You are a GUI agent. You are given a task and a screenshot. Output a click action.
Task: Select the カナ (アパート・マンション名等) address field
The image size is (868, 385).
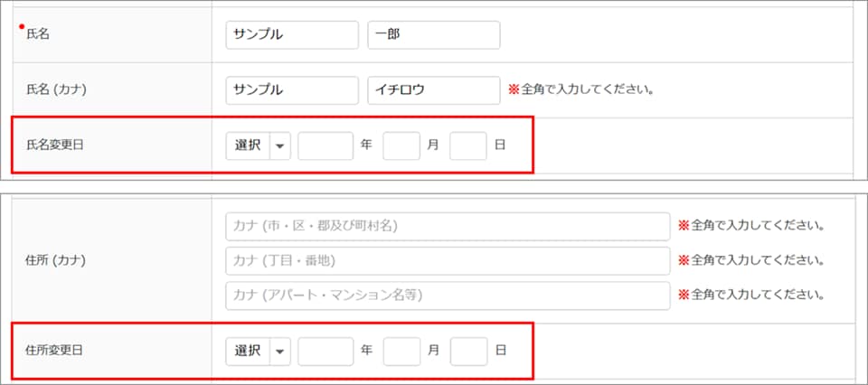pos(448,296)
